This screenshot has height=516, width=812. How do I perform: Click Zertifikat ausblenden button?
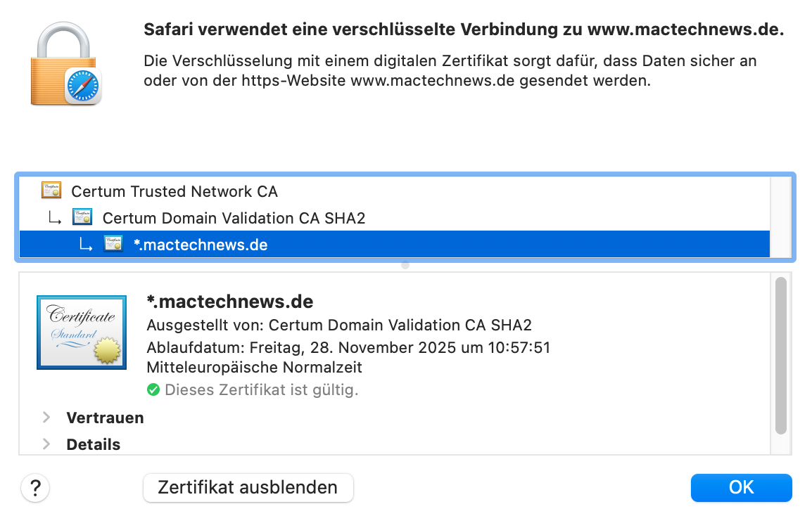click(x=248, y=488)
